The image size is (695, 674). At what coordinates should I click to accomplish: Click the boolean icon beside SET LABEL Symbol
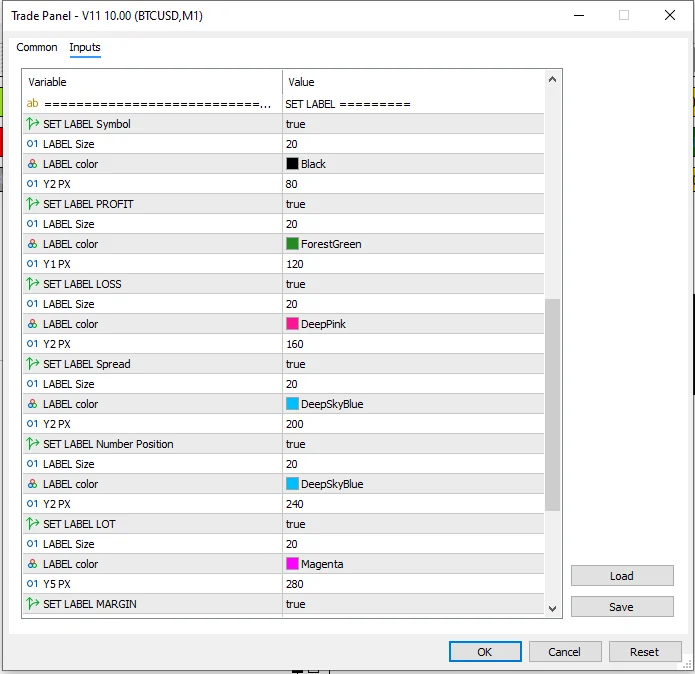point(32,124)
